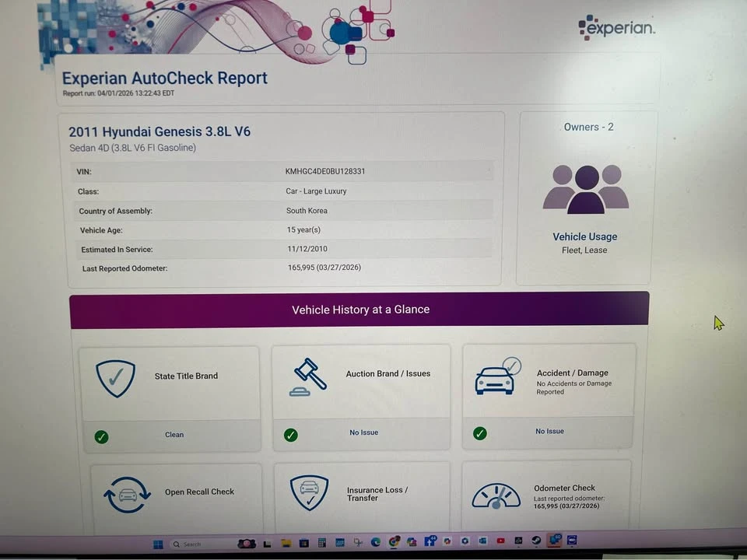Click the Insurance Loss shield icon
The image size is (747, 560).
(x=309, y=493)
